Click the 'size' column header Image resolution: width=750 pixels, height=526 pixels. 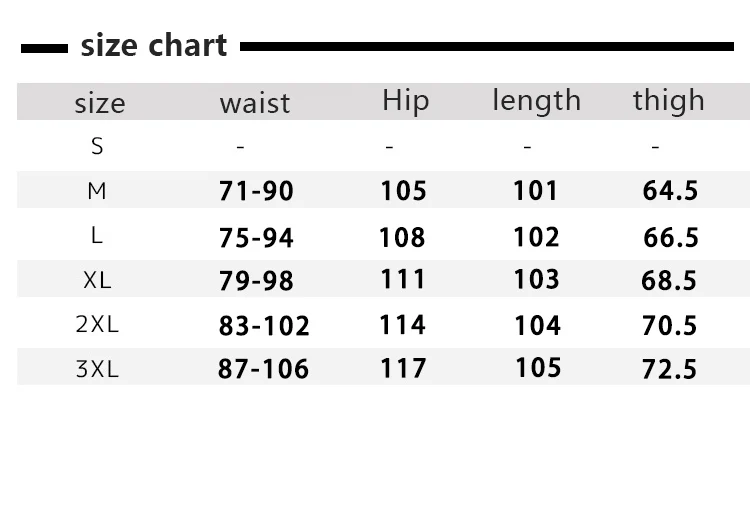point(100,103)
